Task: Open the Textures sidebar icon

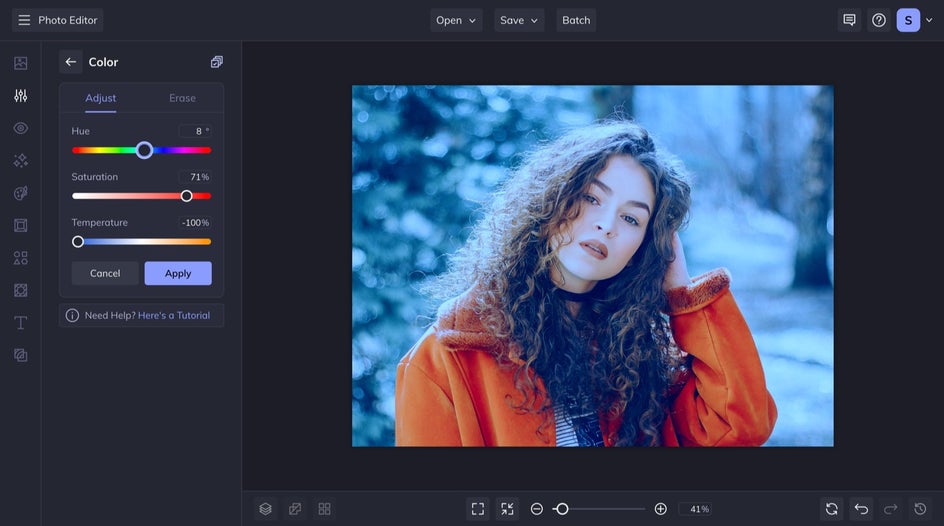Action: click(20, 291)
